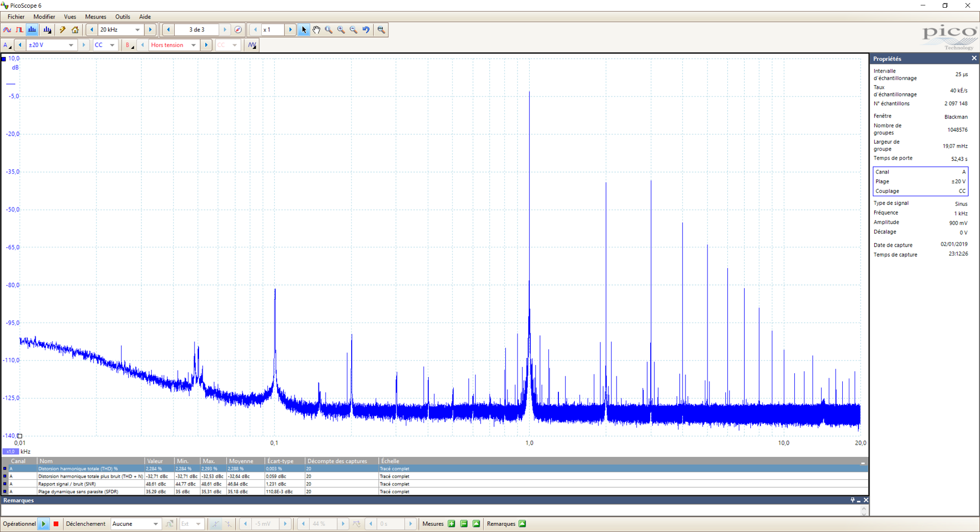The image size is (980, 532).
Task: Open the Outils menu
Action: click(x=122, y=17)
